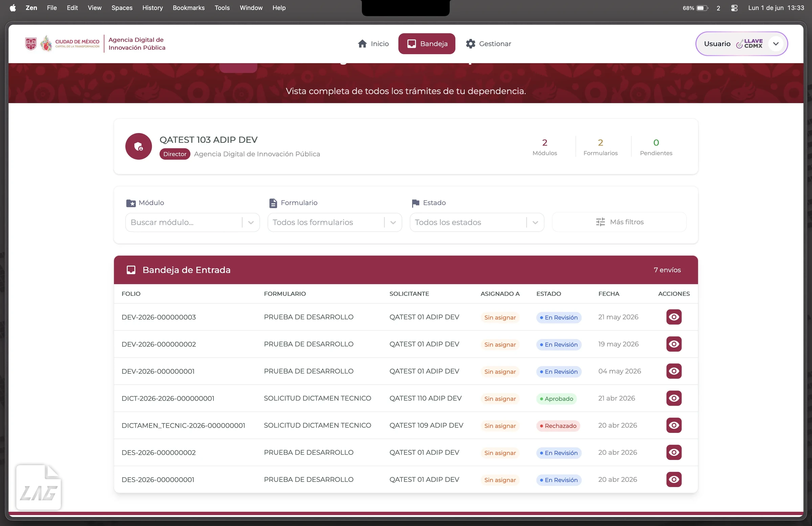Open the Gestionar tab
812x526 pixels.
click(488, 44)
